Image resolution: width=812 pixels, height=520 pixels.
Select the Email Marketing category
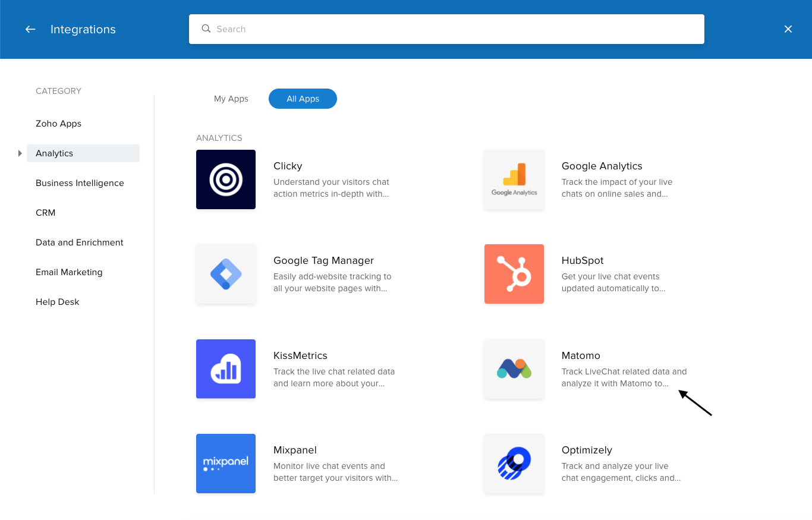[69, 272]
